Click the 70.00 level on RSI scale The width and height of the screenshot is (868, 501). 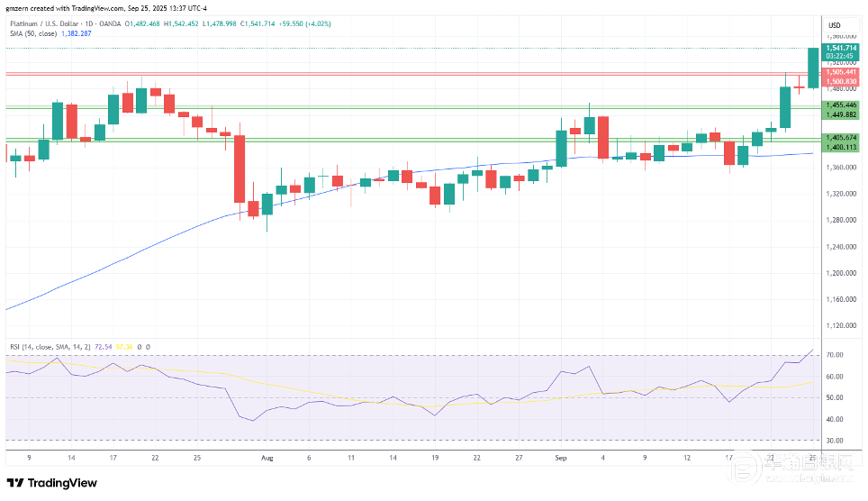(x=836, y=355)
